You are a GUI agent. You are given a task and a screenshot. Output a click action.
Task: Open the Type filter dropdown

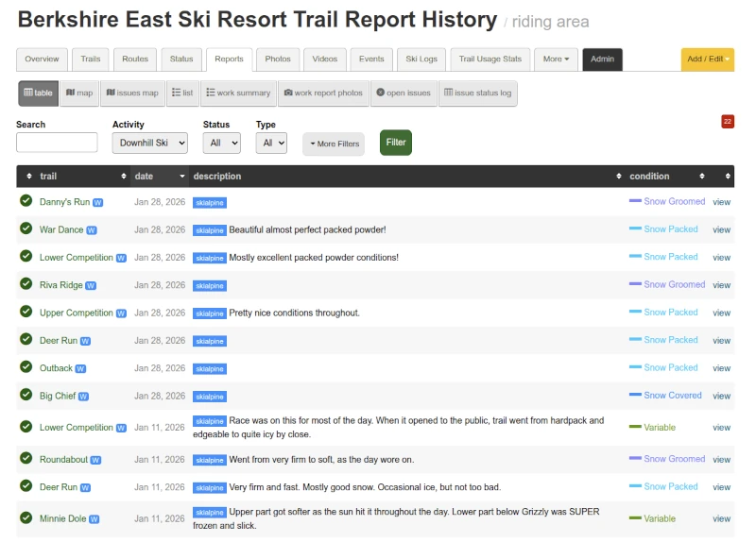coord(271,144)
